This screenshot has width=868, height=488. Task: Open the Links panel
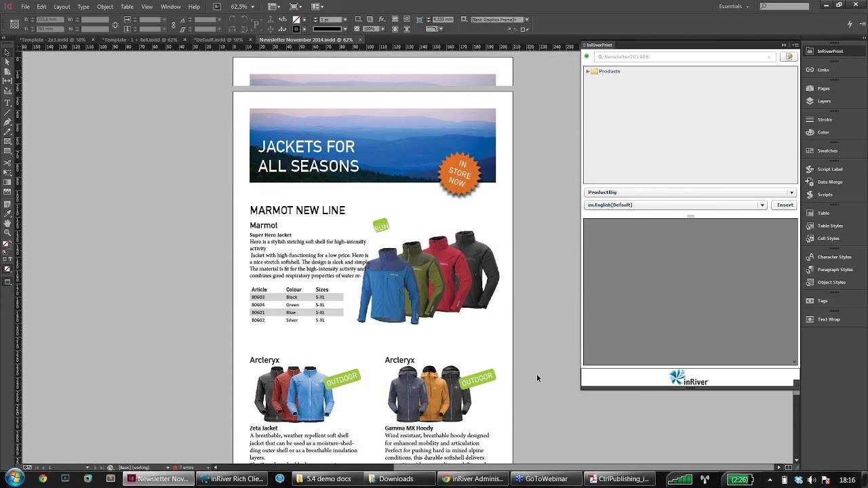[823, 70]
